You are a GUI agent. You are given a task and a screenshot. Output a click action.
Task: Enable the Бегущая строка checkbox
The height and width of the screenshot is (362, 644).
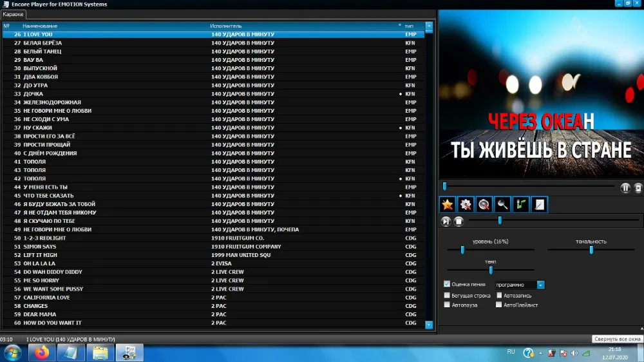(447, 295)
